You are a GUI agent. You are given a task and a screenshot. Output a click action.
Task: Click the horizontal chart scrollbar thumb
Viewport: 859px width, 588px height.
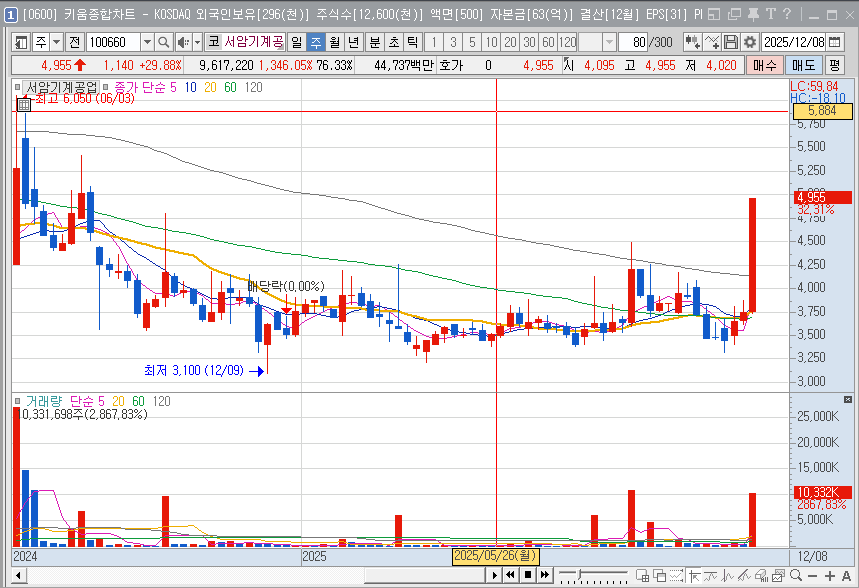425,575
